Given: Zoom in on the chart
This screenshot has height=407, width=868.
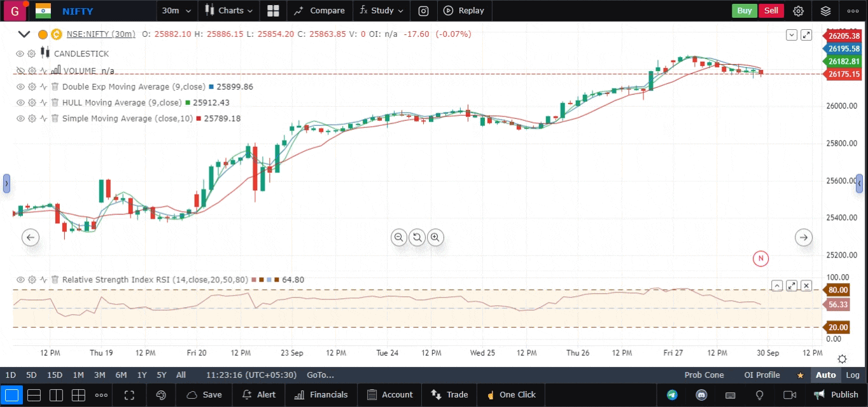Looking at the screenshot, I should coord(435,237).
